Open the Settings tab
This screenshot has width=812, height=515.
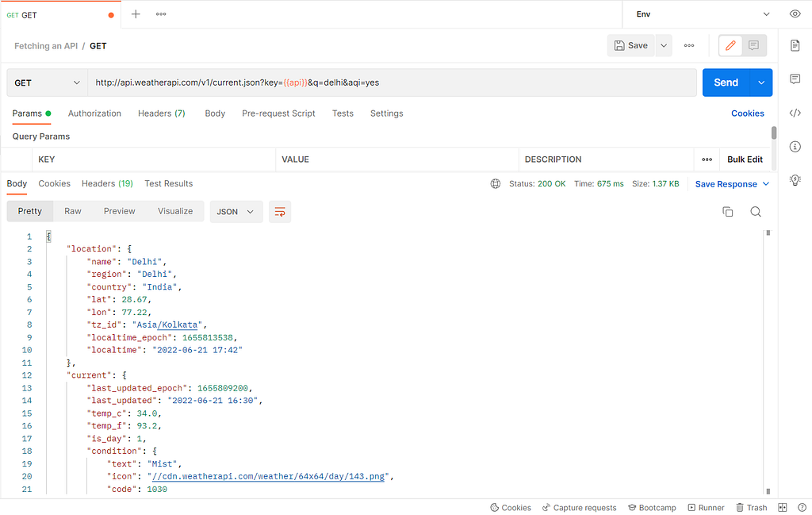pos(386,113)
